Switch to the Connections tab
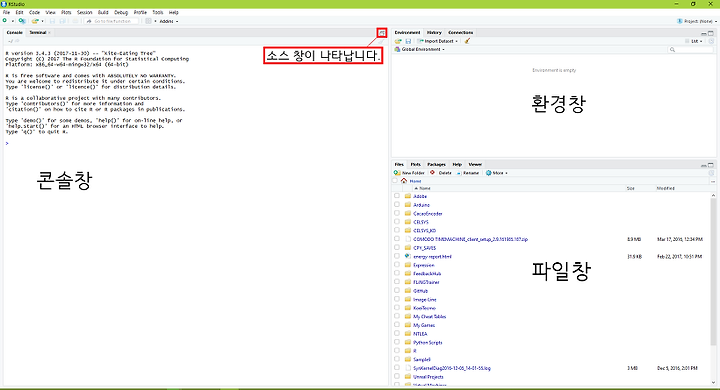The height and width of the screenshot is (390, 720). 461,33
